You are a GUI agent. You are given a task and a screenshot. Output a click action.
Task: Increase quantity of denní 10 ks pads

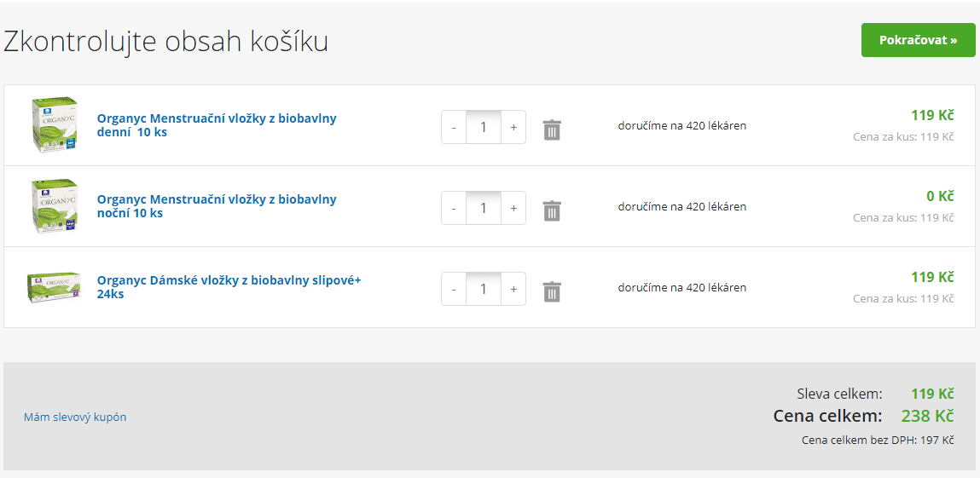coord(513,127)
